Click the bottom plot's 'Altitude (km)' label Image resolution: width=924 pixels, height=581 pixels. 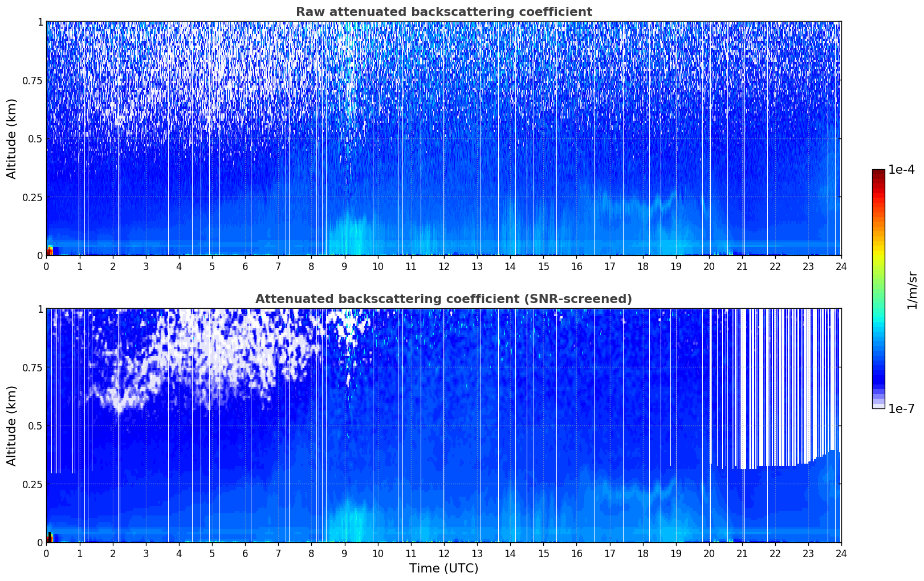(x=12, y=425)
